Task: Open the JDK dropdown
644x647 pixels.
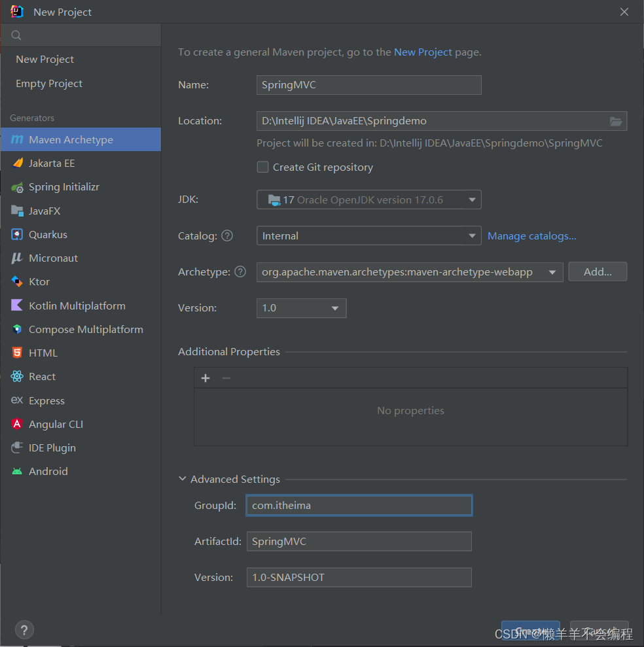Action: (x=368, y=200)
